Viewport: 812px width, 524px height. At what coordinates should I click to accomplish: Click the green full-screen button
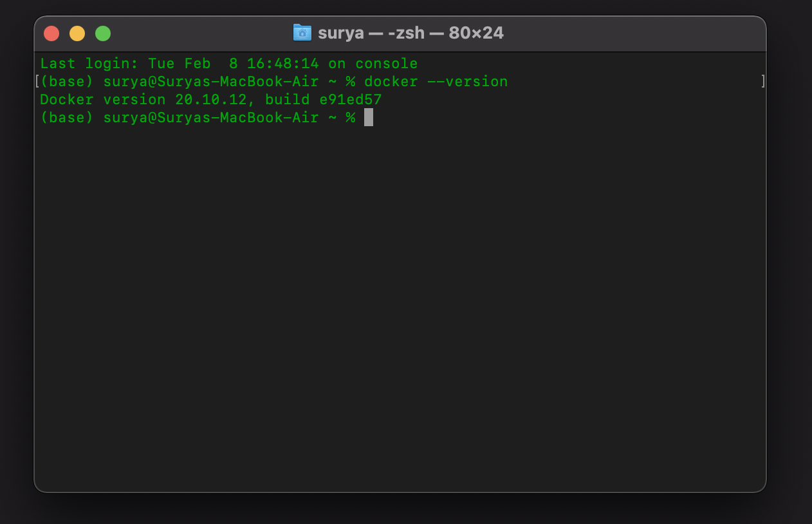103,33
